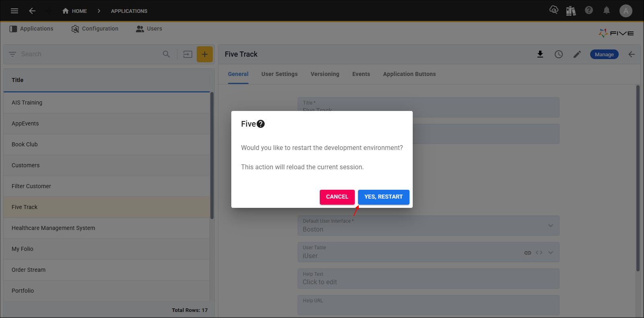The image size is (644, 318).
Task: Open the hamburger menu
Action: 14,11
